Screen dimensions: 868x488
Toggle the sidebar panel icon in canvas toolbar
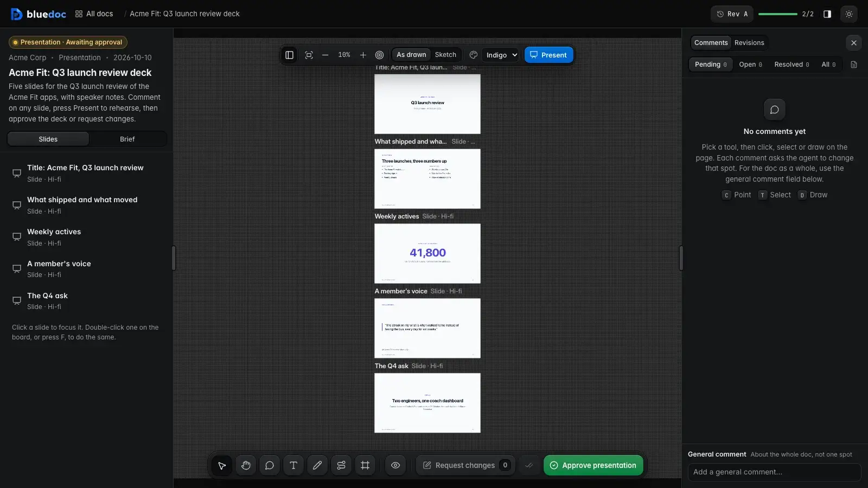289,55
